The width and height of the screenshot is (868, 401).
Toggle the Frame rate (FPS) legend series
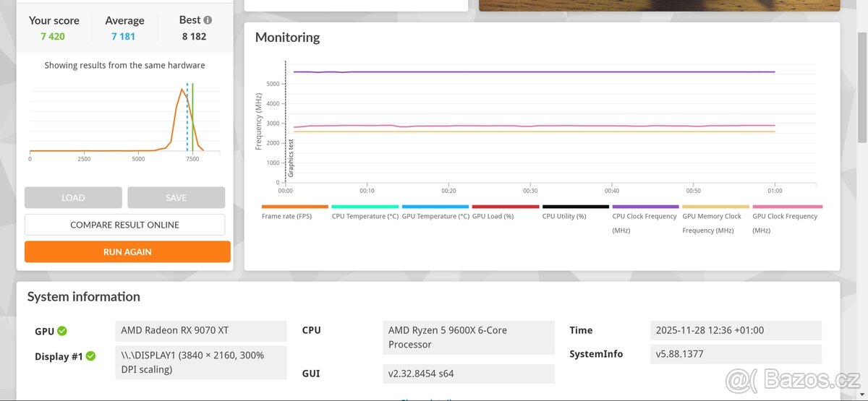click(287, 216)
